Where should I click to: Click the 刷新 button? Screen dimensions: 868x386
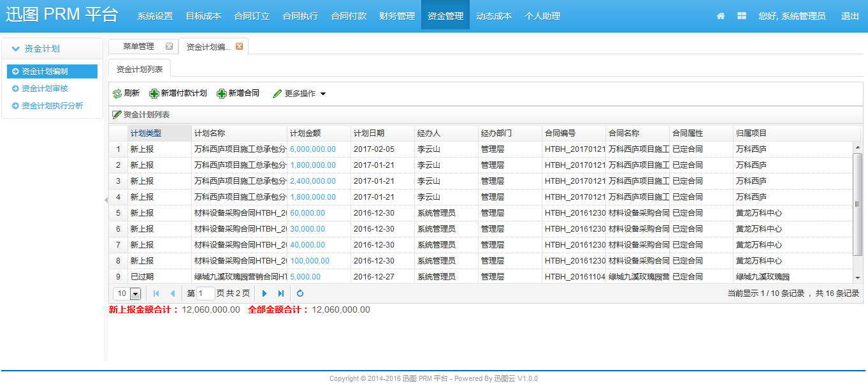coord(126,93)
